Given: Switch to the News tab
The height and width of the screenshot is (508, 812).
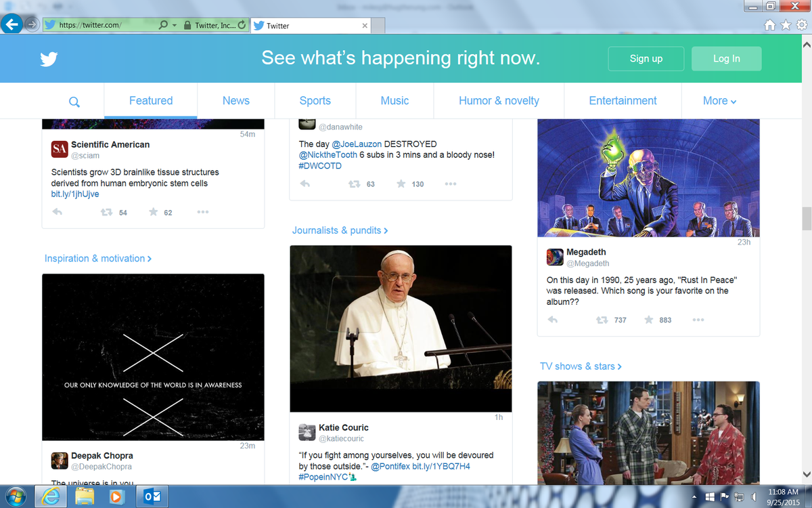Looking at the screenshot, I should [236, 101].
